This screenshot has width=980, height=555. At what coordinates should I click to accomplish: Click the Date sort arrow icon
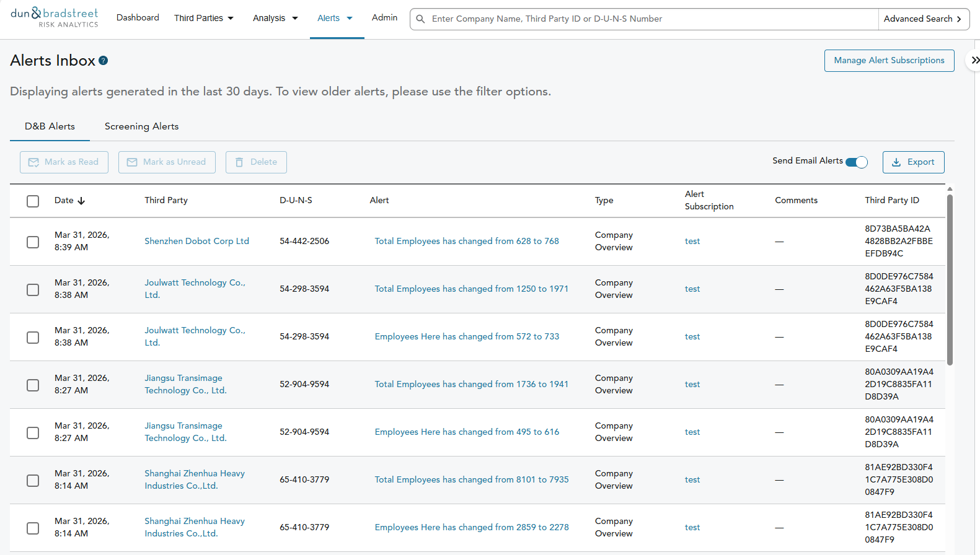(x=81, y=201)
